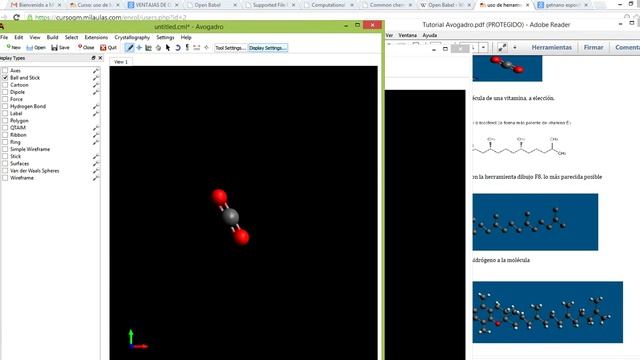Click read mode icon in Adobe Reader toolbar

(x=502, y=47)
